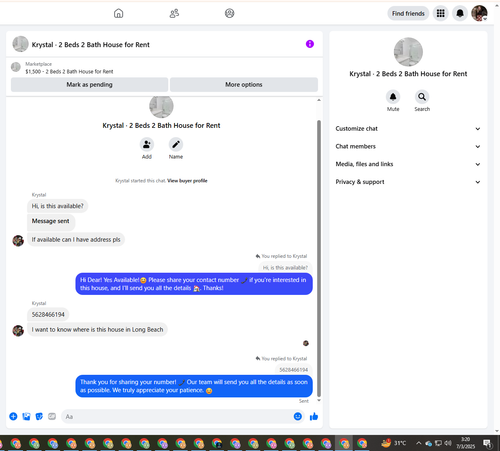The height and width of the screenshot is (451, 500).
Task: Search in conversation with magnifier icon
Action: click(x=422, y=97)
